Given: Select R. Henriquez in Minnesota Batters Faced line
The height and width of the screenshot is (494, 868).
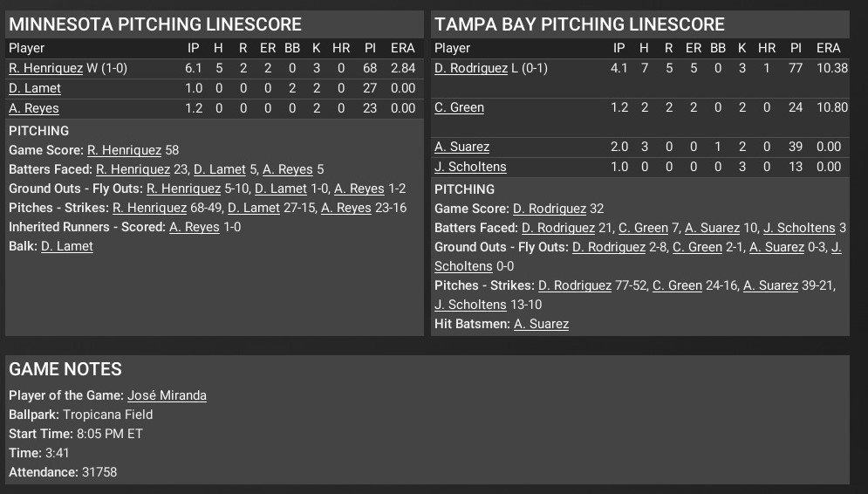Looking at the screenshot, I should pos(133,169).
